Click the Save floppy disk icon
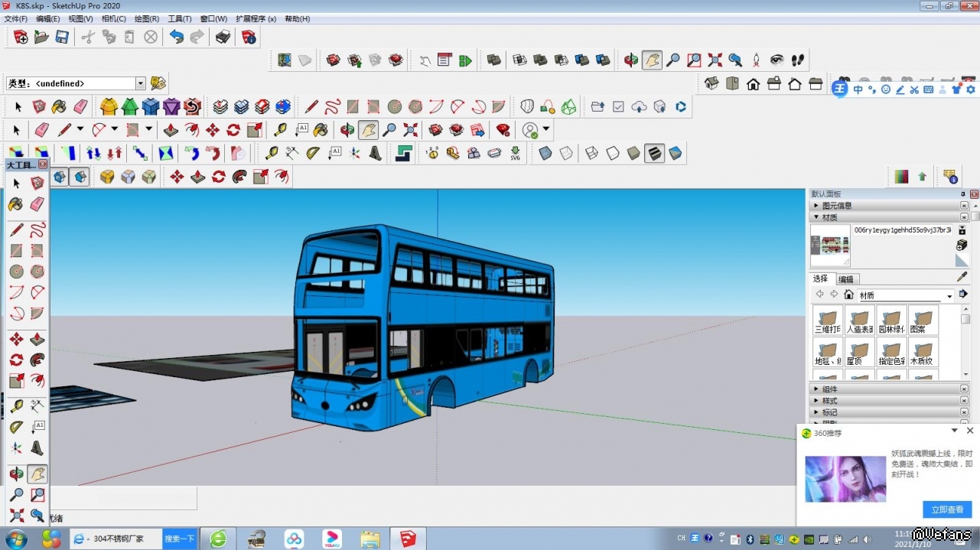 click(62, 37)
